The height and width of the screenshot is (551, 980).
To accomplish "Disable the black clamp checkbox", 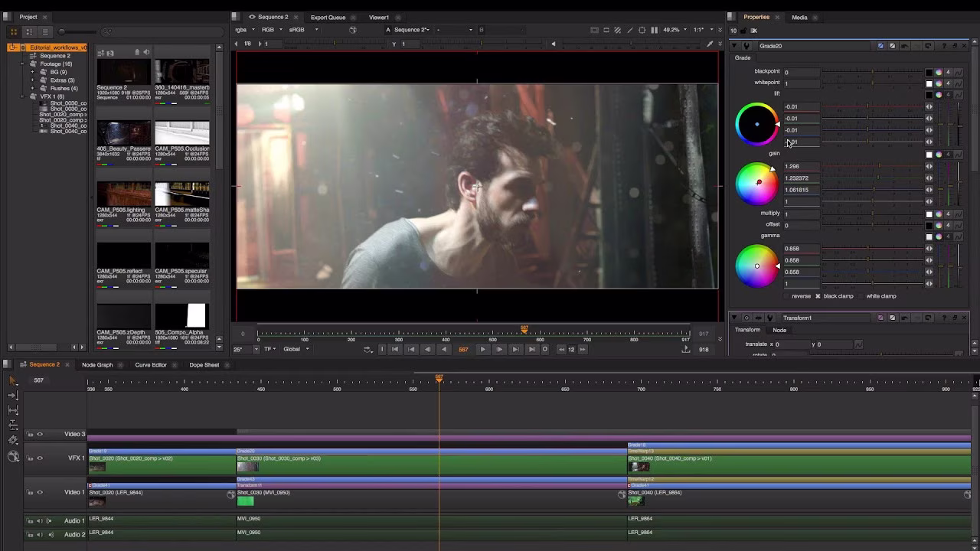I will coord(818,296).
